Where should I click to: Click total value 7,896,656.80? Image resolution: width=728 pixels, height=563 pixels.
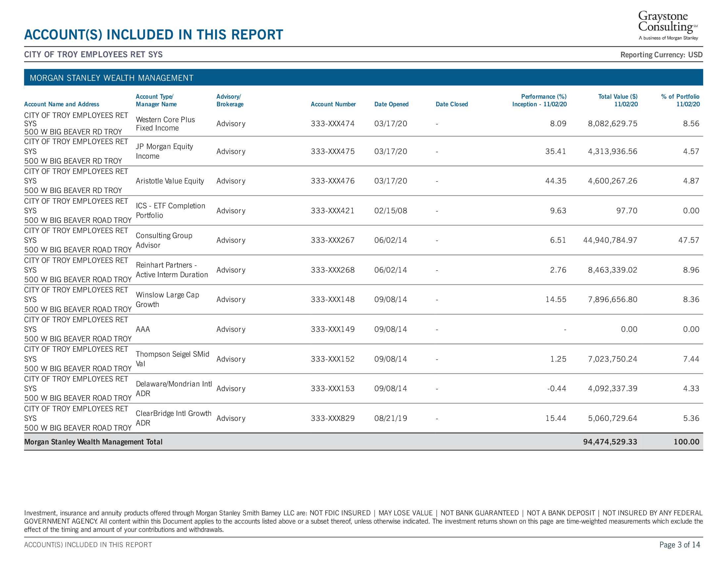[613, 299]
